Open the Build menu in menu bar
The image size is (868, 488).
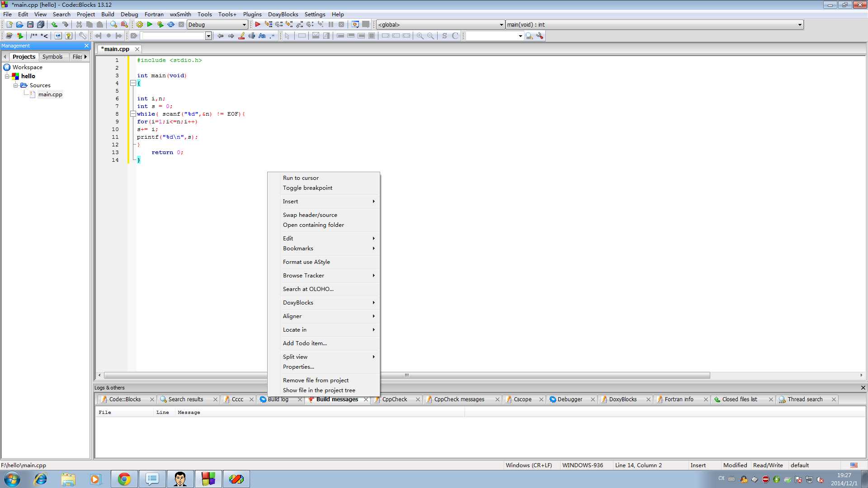click(x=108, y=14)
